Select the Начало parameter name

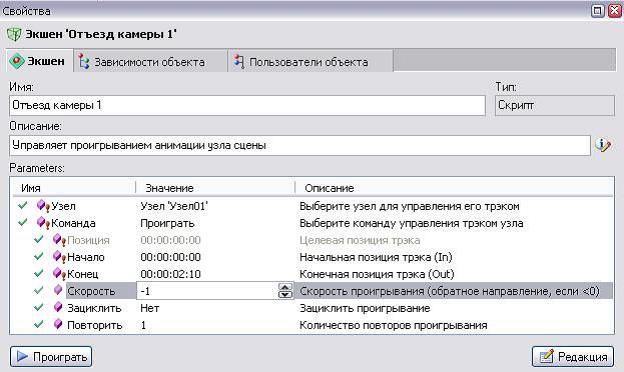86,257
